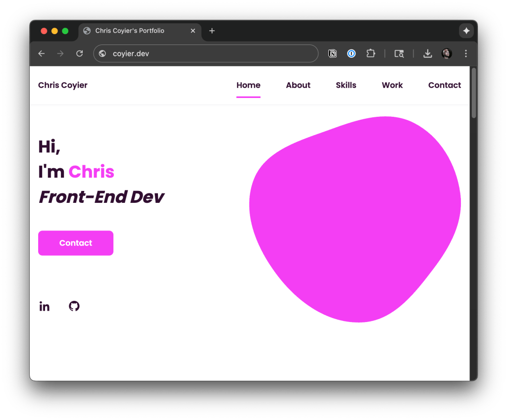
Task: Click the Downloads icon in toolbar
Action: point(428,53)
